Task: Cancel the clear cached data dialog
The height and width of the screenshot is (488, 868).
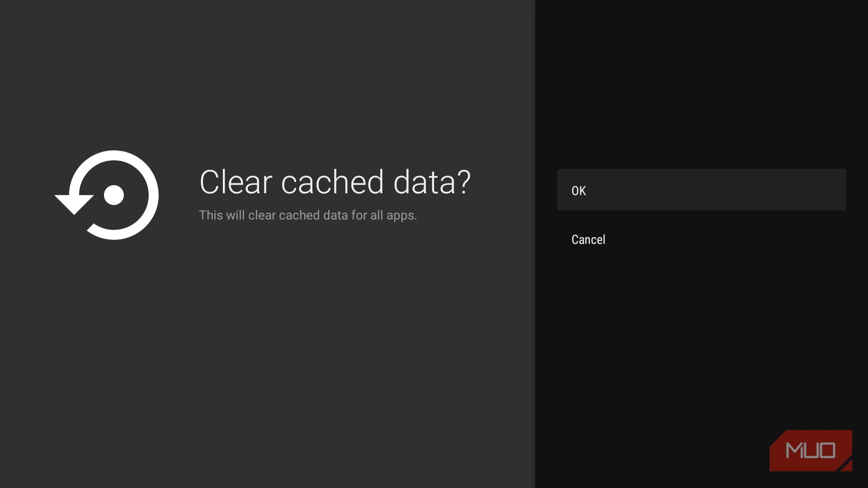Action: tap(701, 239)
